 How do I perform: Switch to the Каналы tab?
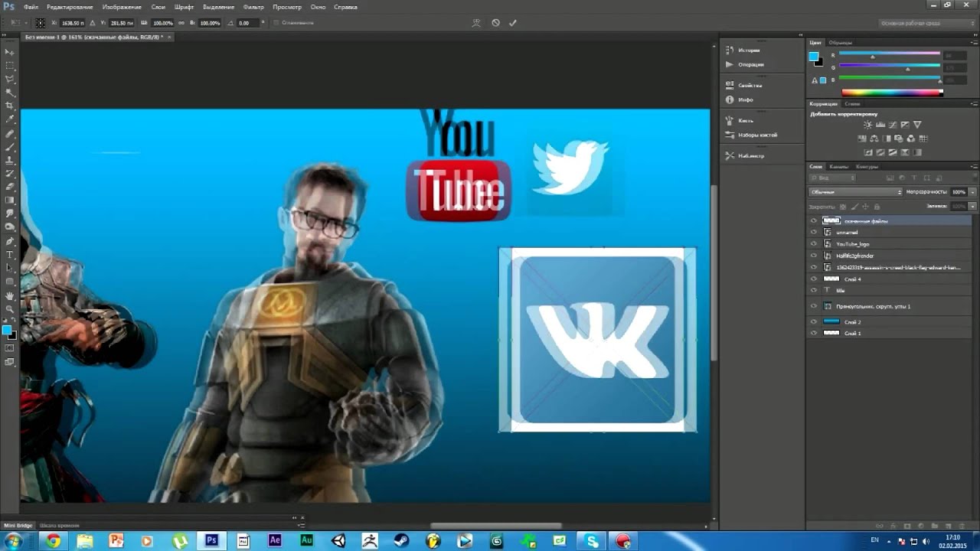[x=839, y=166]
